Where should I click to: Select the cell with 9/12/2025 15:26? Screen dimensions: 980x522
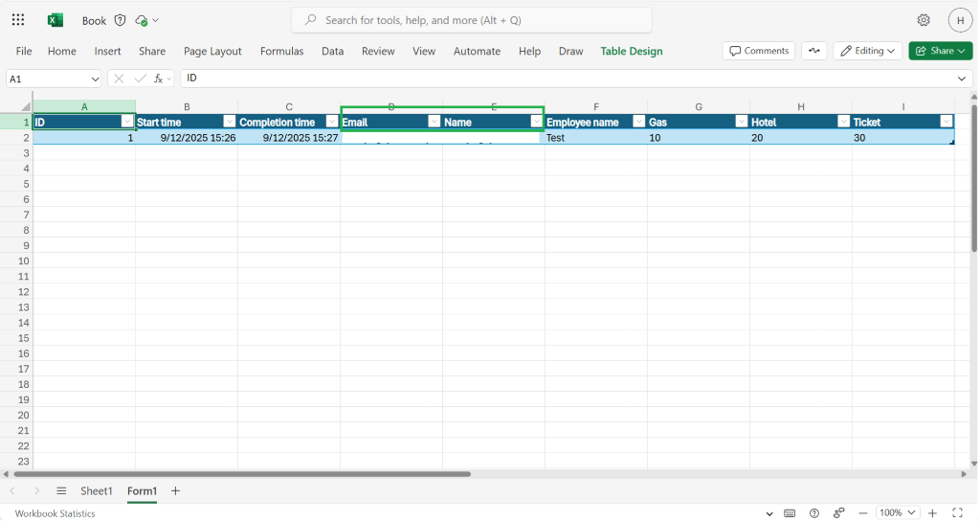click(x=187, y=138)
